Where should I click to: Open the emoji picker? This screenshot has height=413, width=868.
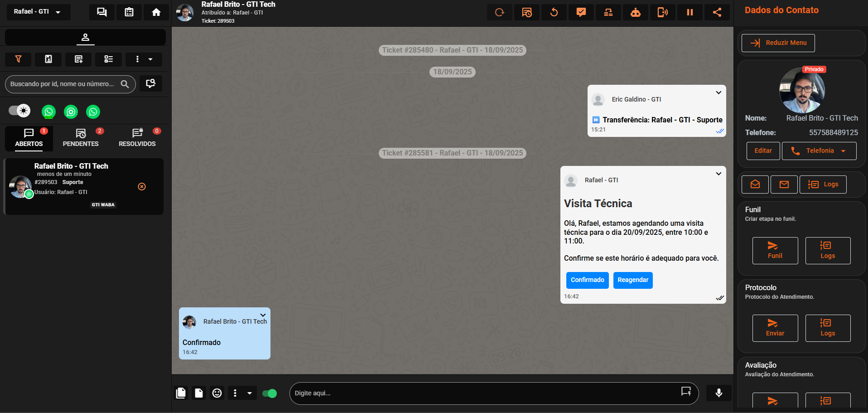(x=217, y=393)
